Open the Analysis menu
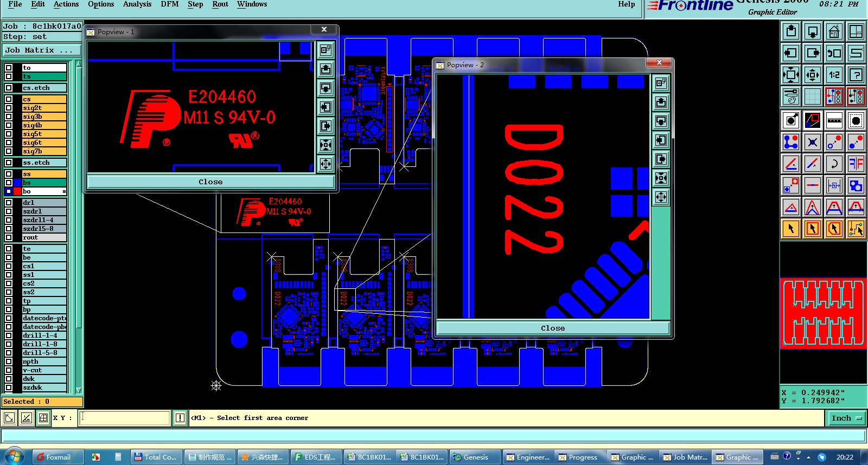This screenshot has width=868, height=465. click(x=137, y=4)
